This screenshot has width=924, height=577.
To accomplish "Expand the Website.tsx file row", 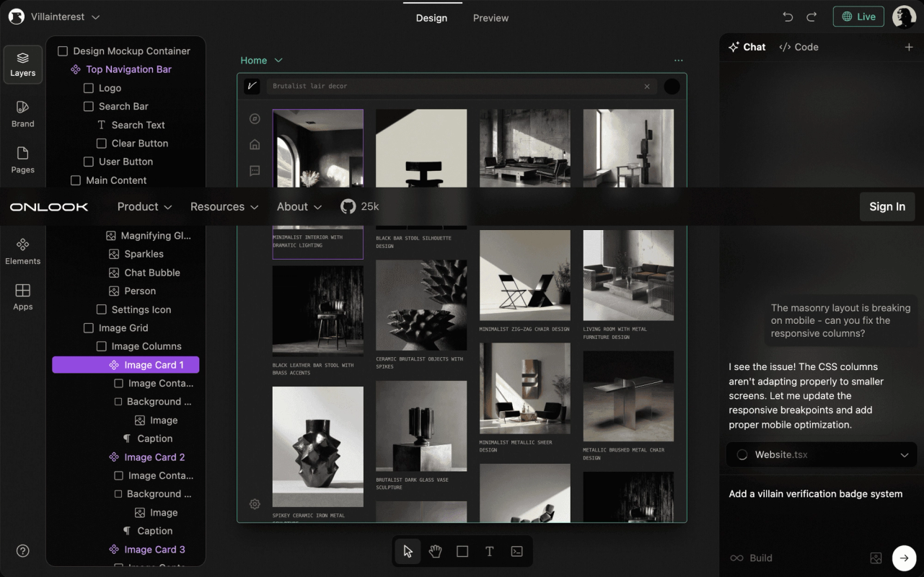I will click(x=822, y=455).
